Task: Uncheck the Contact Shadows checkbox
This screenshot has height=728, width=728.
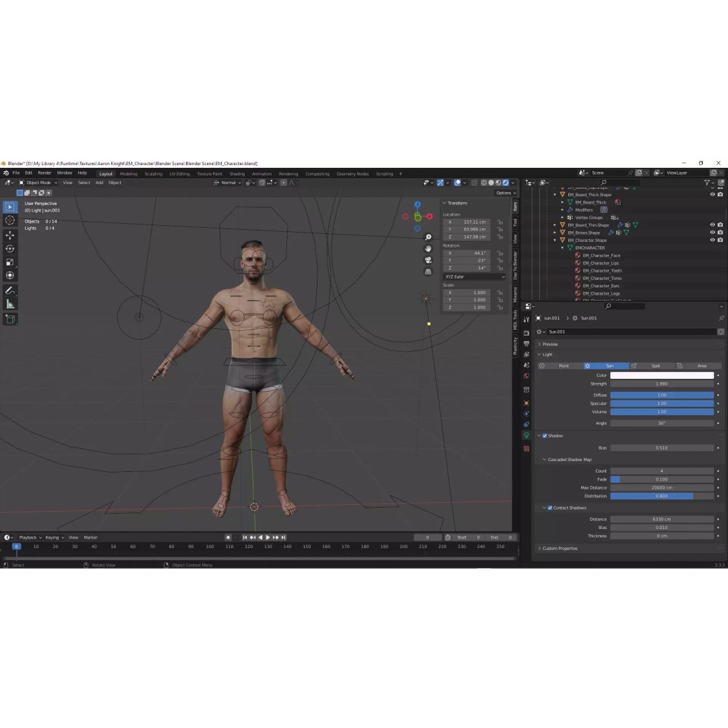Action: [x=550, y=508]
